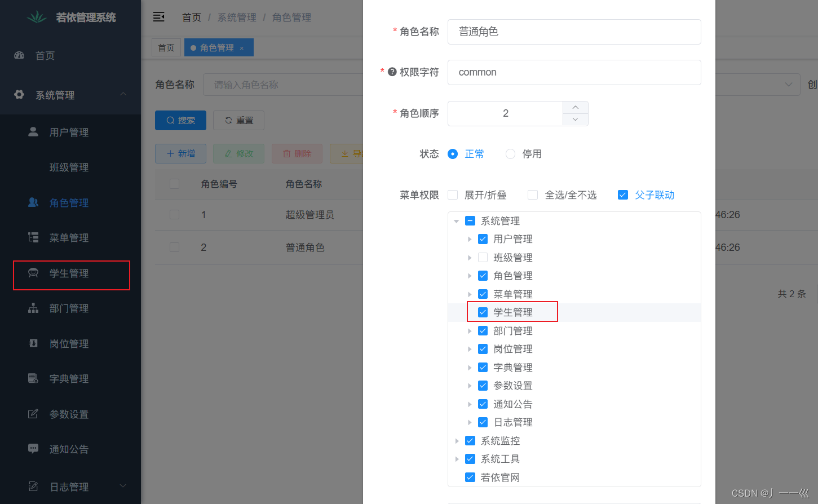The width and height of the screenshot is (818, 504).
Task: Open 用户管理 in the sidebar
Action: [x=70, y=132]
